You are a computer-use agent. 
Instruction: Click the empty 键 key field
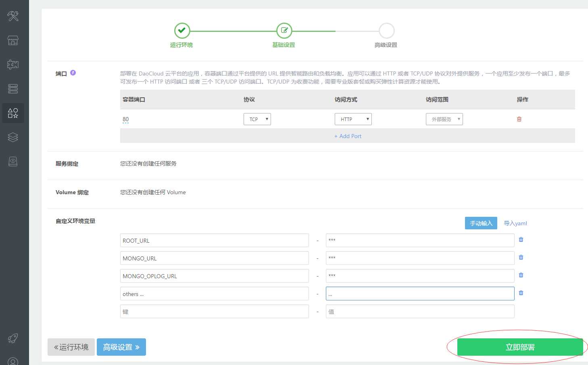point(215,311)
